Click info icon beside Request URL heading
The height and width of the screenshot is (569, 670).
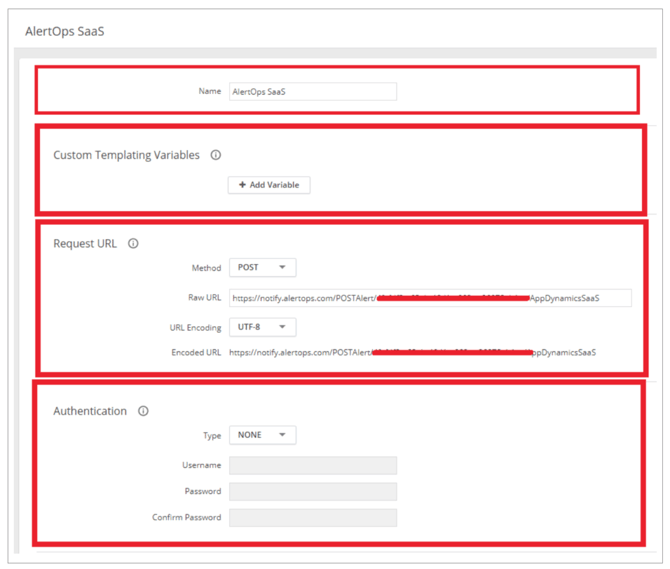click(x=133, y=243)
